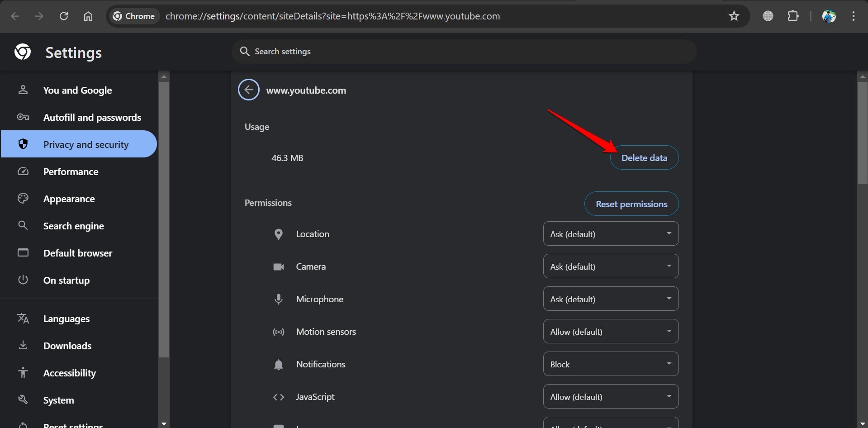Screen dimensions: 868x428
Task: Click the download arrow icon
Action: click(x=23, y=345)
